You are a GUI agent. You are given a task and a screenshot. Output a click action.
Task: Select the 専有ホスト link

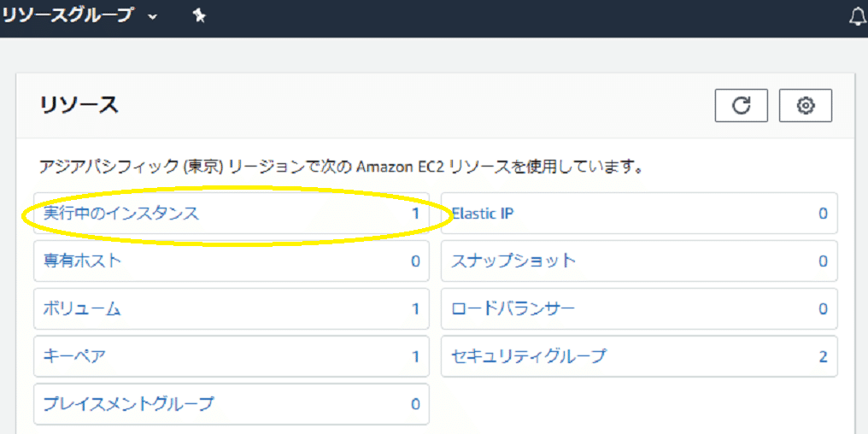(x=82, y=261)
